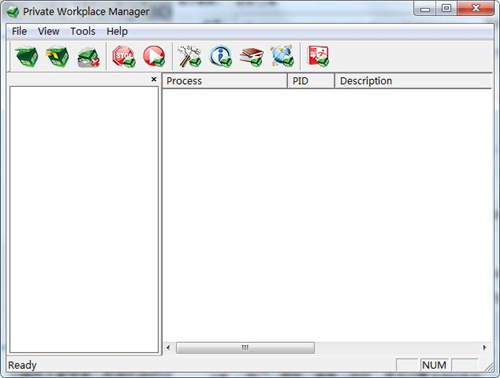Click the globe web toolbar icon
500x378 pixels.
tap(282, 56)
